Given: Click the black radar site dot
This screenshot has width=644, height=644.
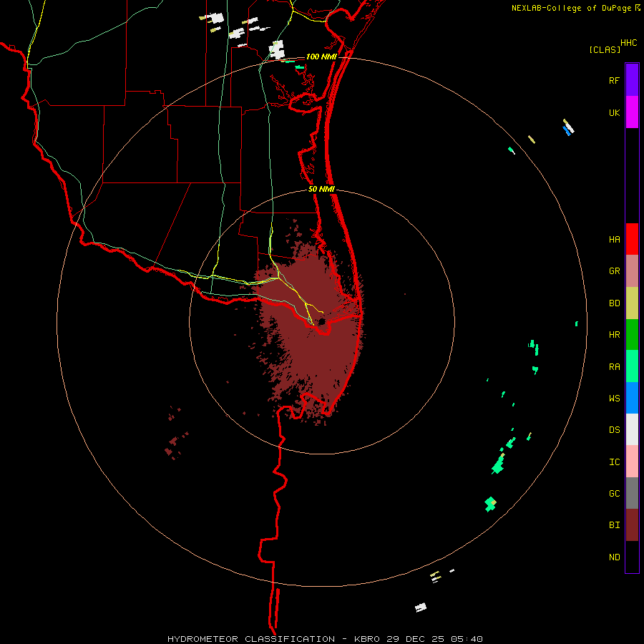Looking at the screenshot, I should 322,321.
